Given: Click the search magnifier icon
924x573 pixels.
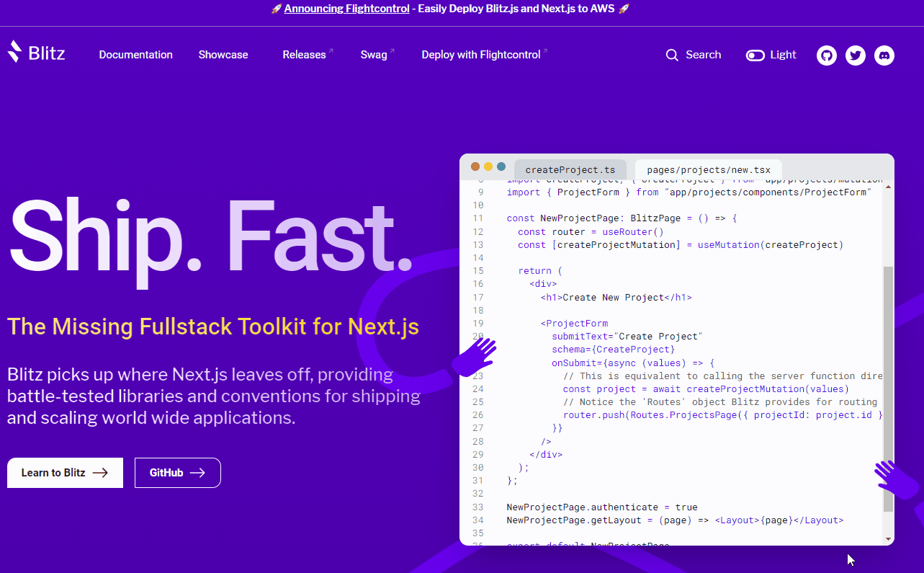Looking at the screenshot, I should click(x=672, y=55).
